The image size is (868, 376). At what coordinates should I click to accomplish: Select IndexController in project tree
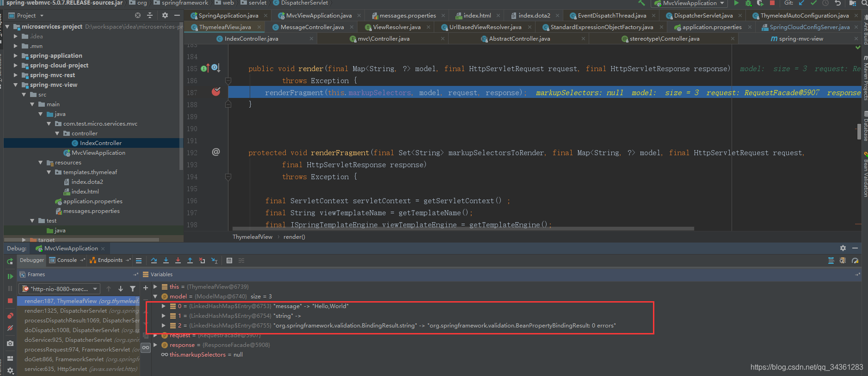100,143
